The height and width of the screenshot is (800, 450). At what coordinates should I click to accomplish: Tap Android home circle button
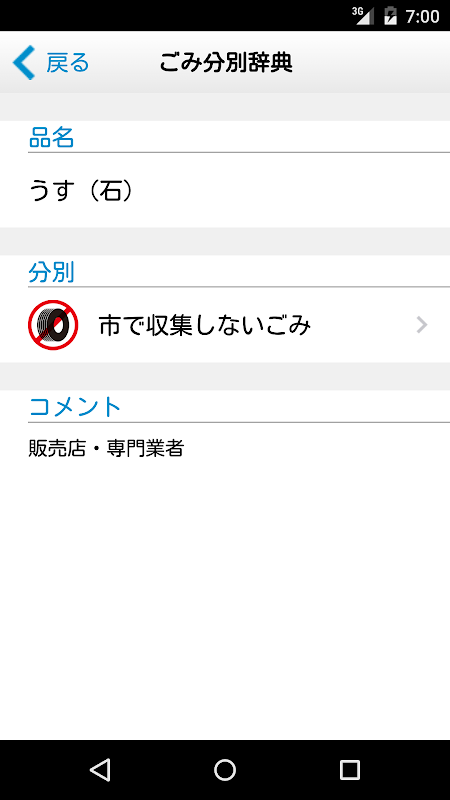(225, 769)
